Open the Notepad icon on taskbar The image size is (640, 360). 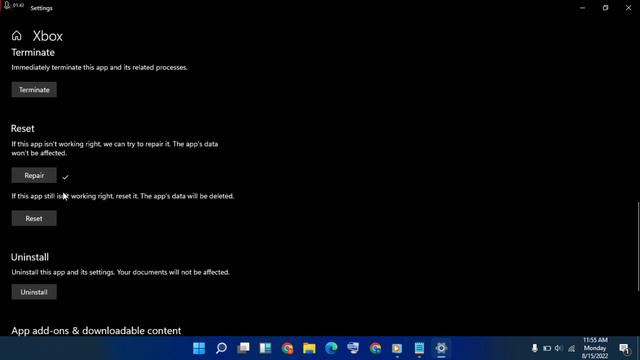point(419,348)
